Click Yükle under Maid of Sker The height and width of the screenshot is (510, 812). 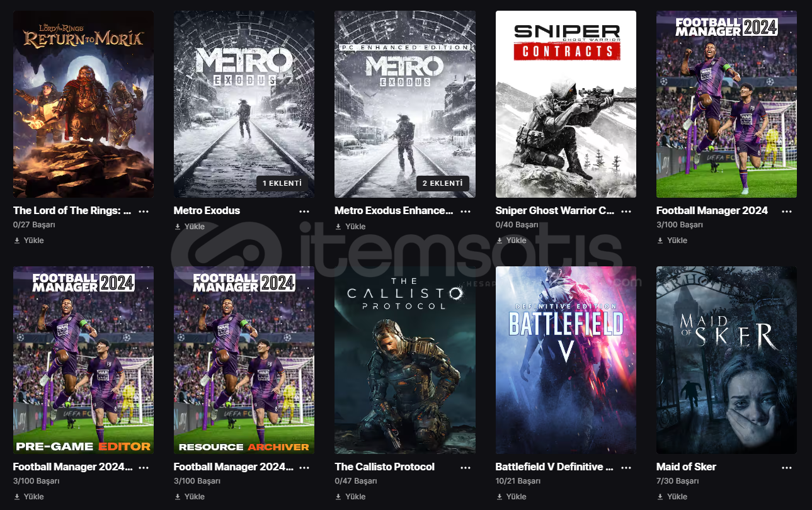click(x=677, y=497)
